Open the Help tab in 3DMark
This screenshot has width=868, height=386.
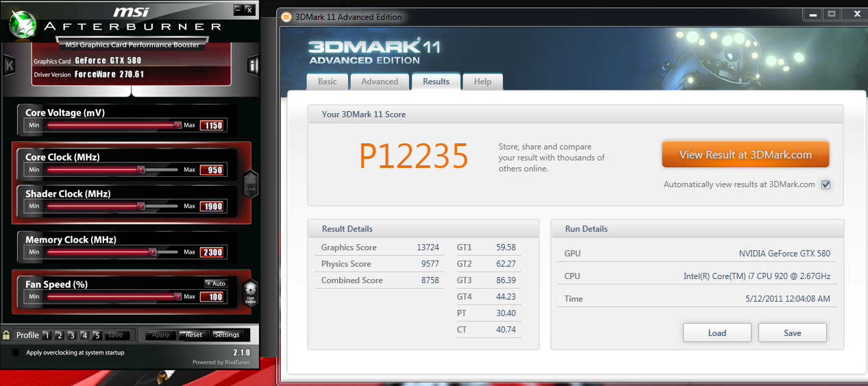[483, 82]
